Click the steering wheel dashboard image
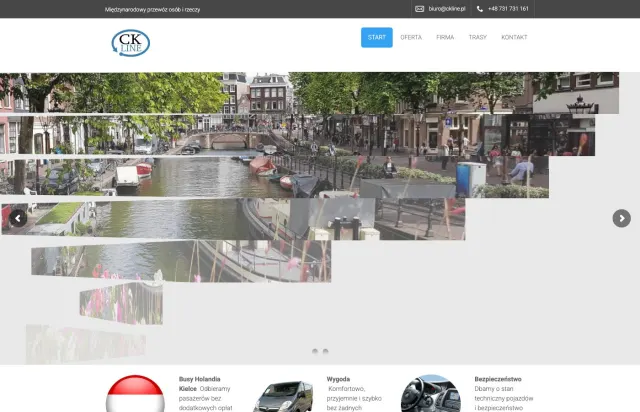This screenshot has height=412, width=640. (431, 394)
